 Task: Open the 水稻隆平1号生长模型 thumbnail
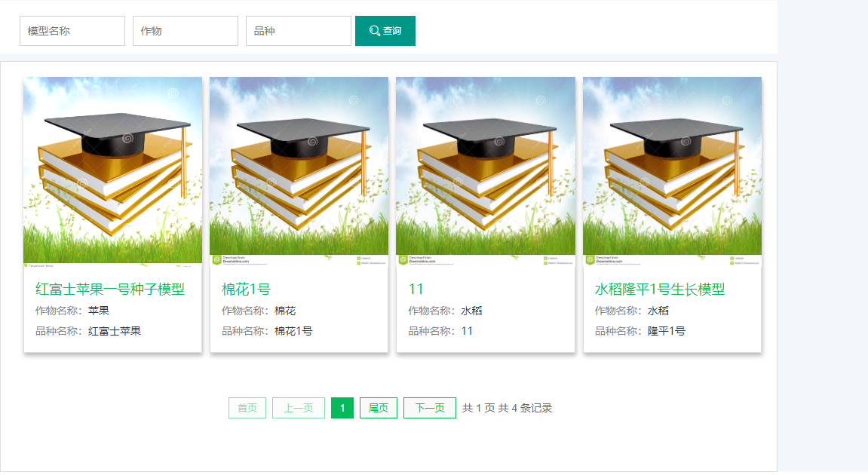(x=672, y=172)
